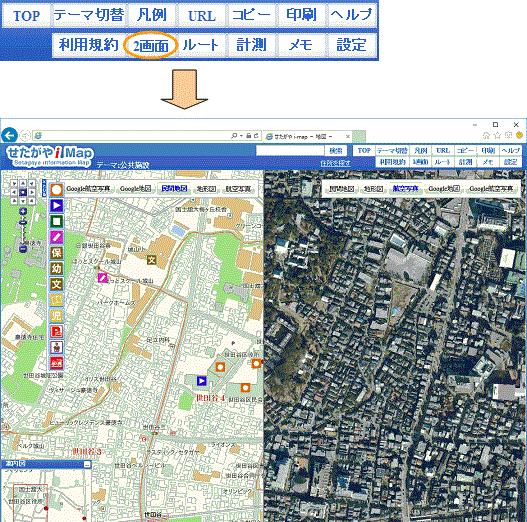Select the 文 school legend icon in sidebar

click(56, 284)
